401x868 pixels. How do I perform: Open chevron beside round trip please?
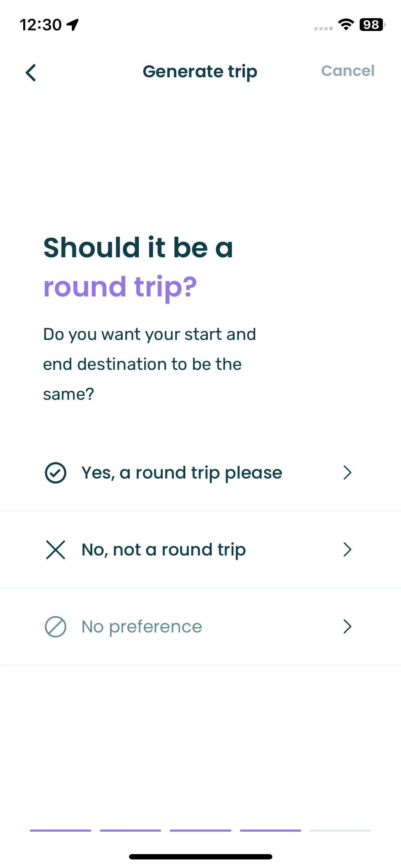click(x=348, y=473)
